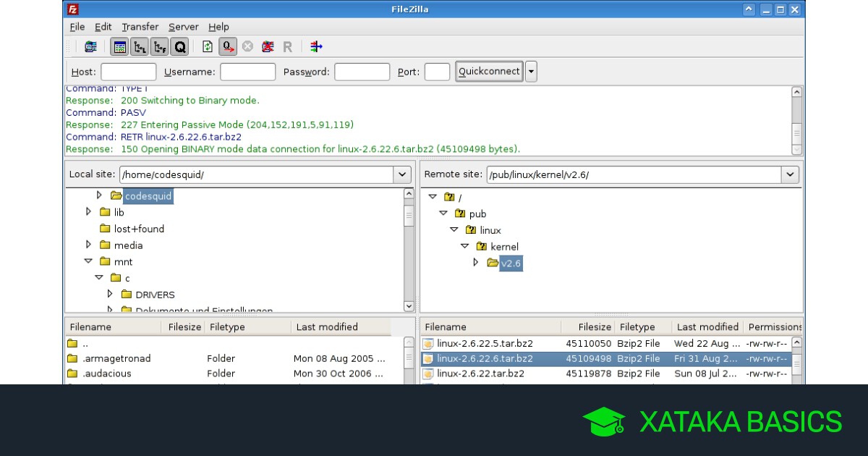Click the process queue icon
This screenshot has width=868, height=456.
click(x=228, y=47)
